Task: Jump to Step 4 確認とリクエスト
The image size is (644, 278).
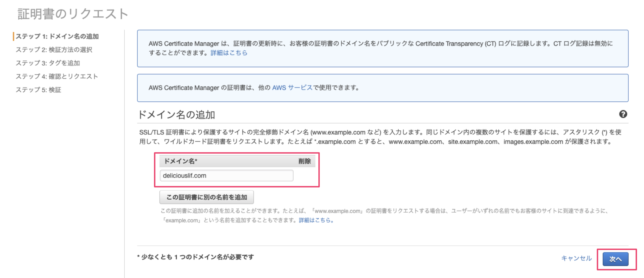Action: pyautogui.click(x=57, y=76)
